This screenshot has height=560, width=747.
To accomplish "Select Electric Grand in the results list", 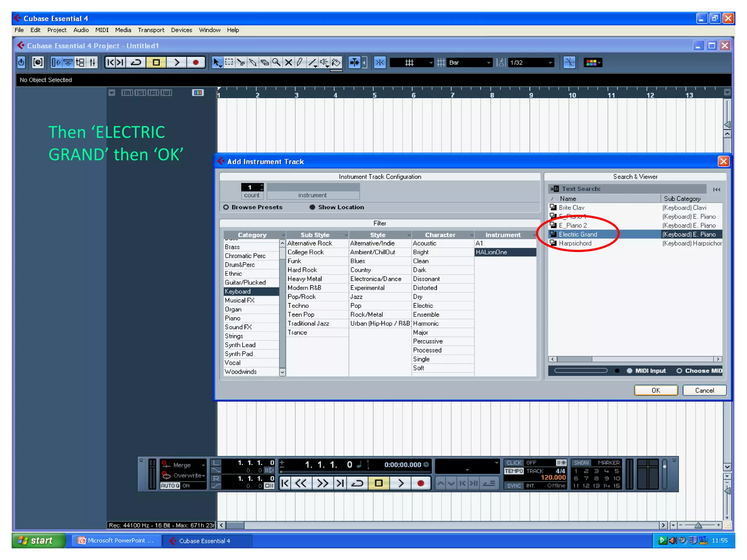I will (635, 234).
